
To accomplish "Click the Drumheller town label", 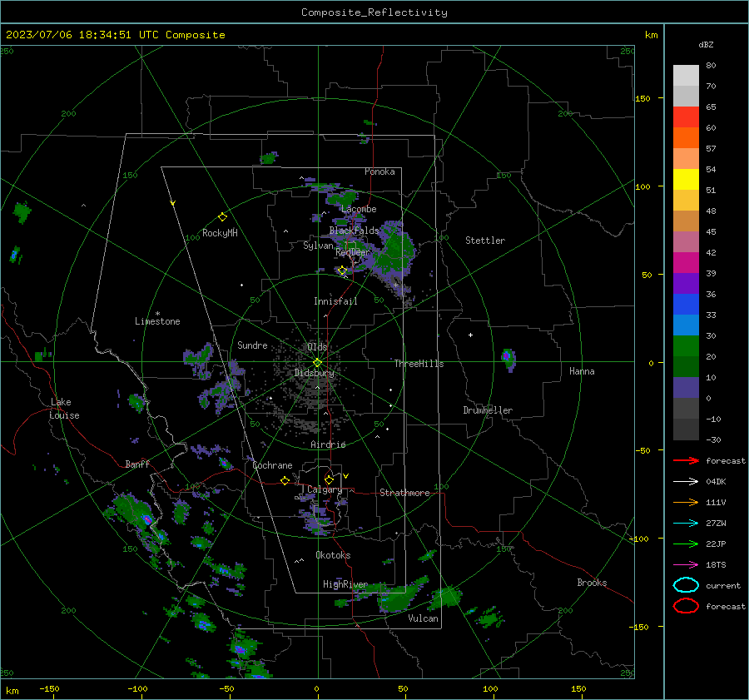I will tap(488, 410).
